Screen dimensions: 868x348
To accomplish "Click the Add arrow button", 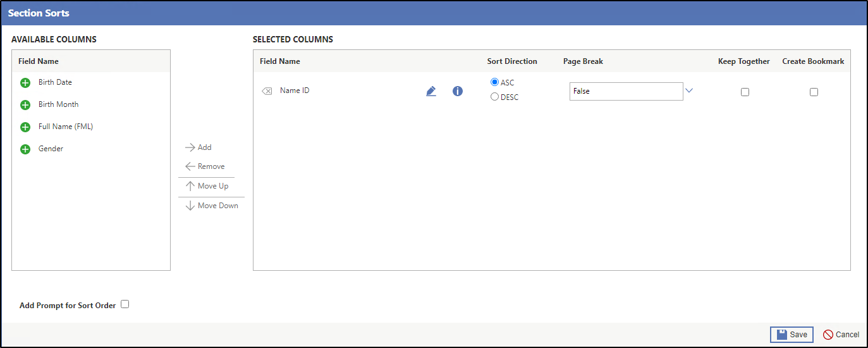I will (x=199, y=147).
